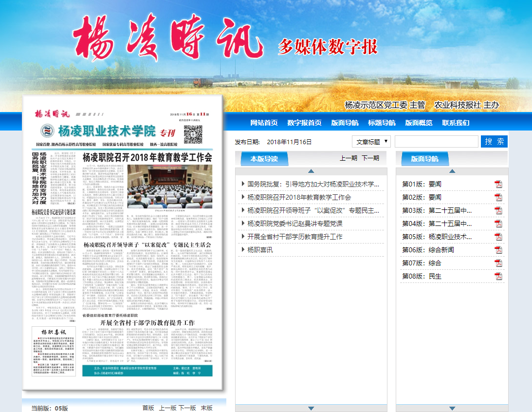Click the 搜索 button
Image resolution: width=532 pixels, height=412 pixels.
494,142
